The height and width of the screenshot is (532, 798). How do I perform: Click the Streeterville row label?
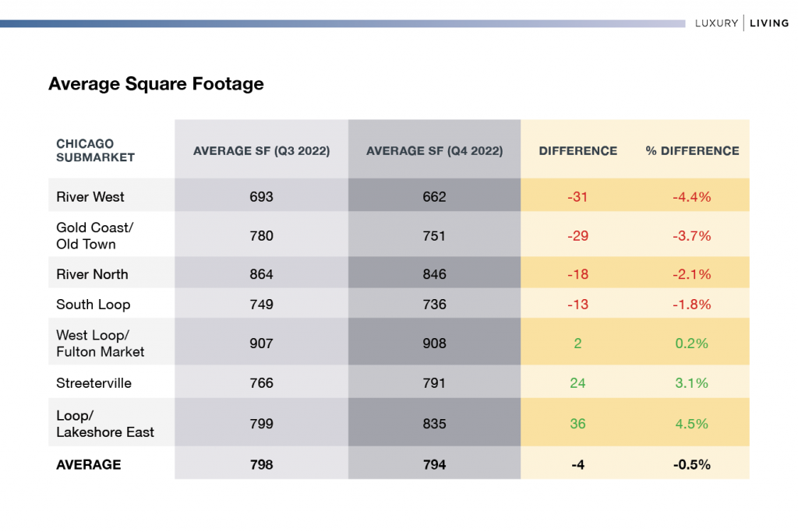point(94,383)
